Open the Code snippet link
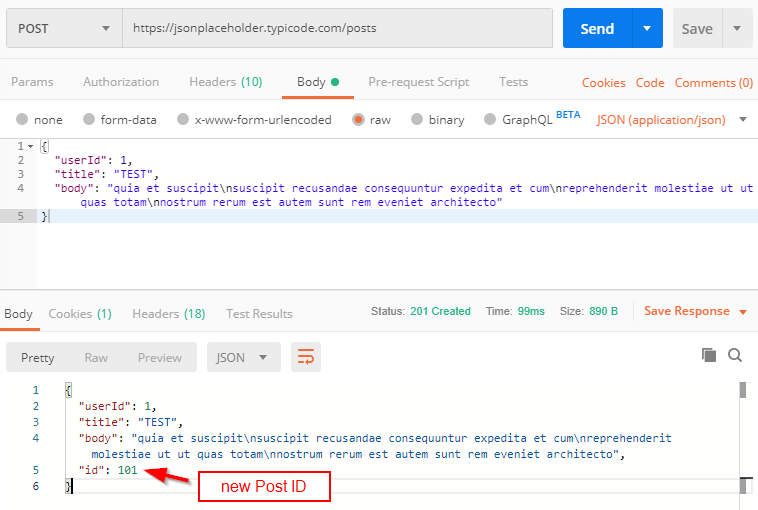This screenshot has height=510, width=758. coord(650,83)
